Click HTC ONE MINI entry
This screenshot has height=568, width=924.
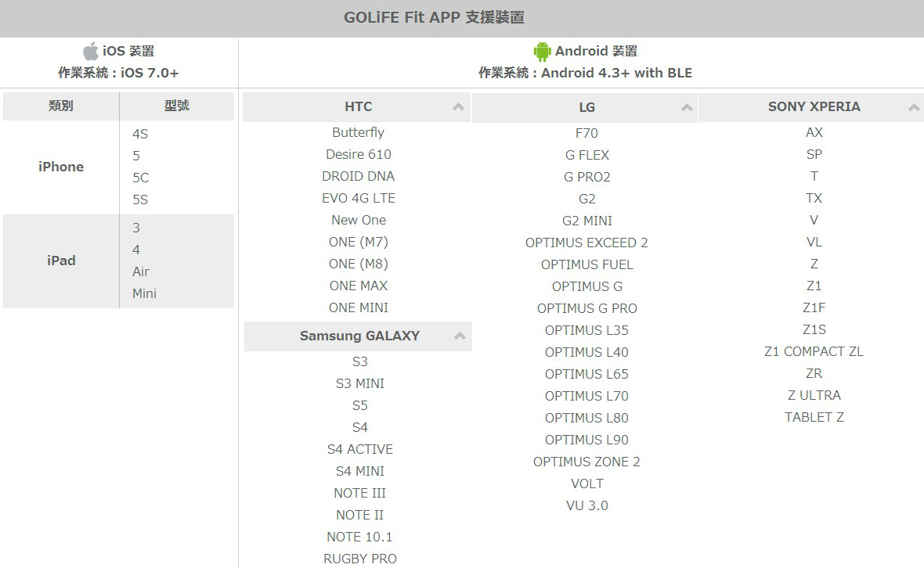pyautogui.click(x=359, y=307)
